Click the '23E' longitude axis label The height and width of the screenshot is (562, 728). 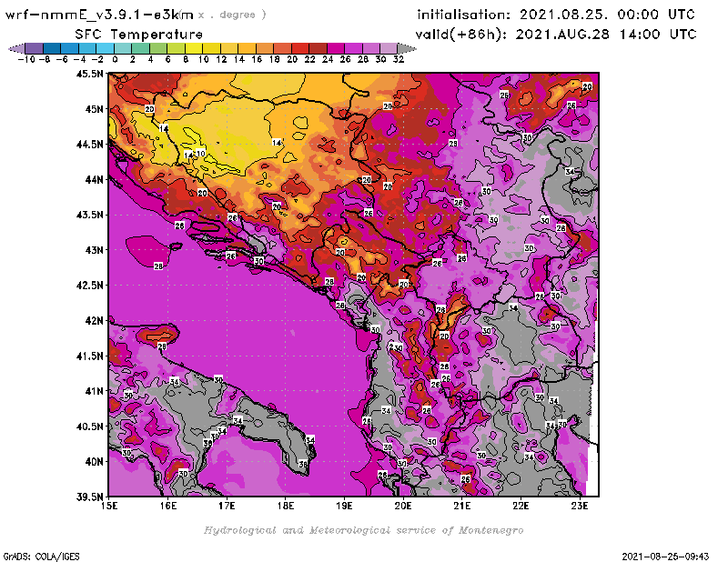click(580, 506)
